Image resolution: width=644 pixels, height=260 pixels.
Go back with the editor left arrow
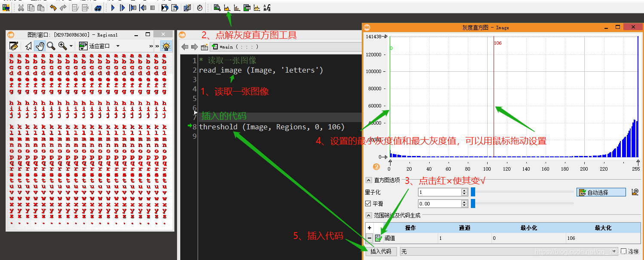pos(185,47)
